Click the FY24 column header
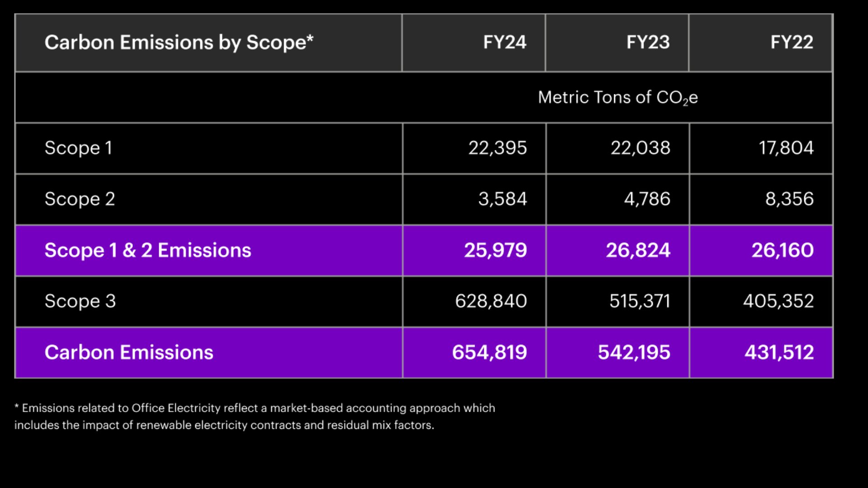This screenshot has width=868, height=488. 505,42
